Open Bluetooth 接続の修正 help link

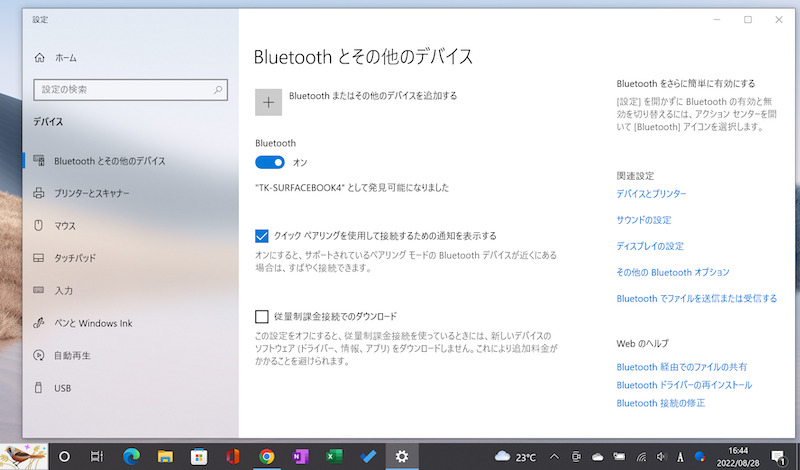pyautogui.click(x=660, y=403)
